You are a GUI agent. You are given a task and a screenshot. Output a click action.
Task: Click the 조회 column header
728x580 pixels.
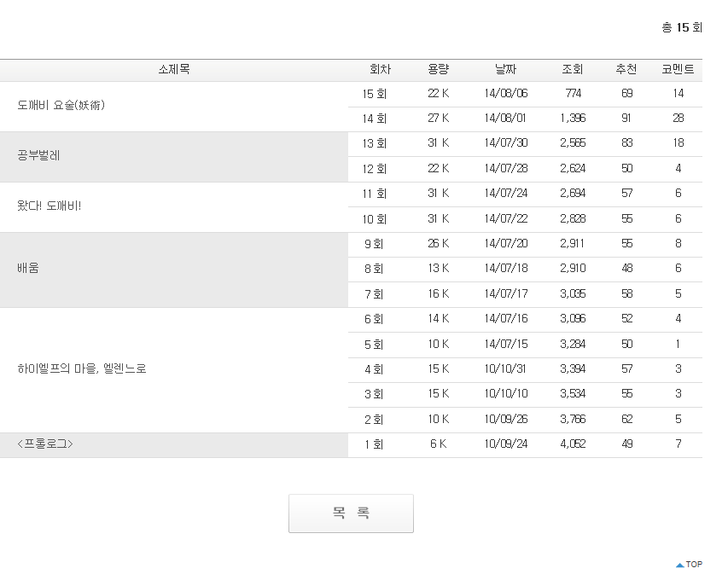[x=573, y=70]
